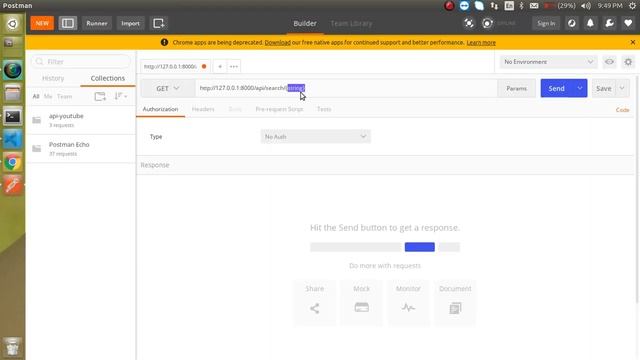Select the Headers tab
Image resolution: width=640 pixels, height=360 pixels.
(x=203, y=109)
